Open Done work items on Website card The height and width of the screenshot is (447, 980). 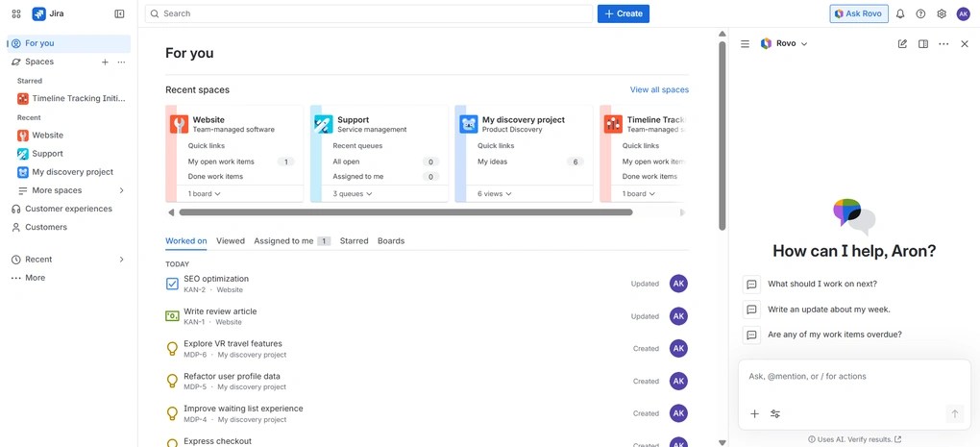point(215,177)
